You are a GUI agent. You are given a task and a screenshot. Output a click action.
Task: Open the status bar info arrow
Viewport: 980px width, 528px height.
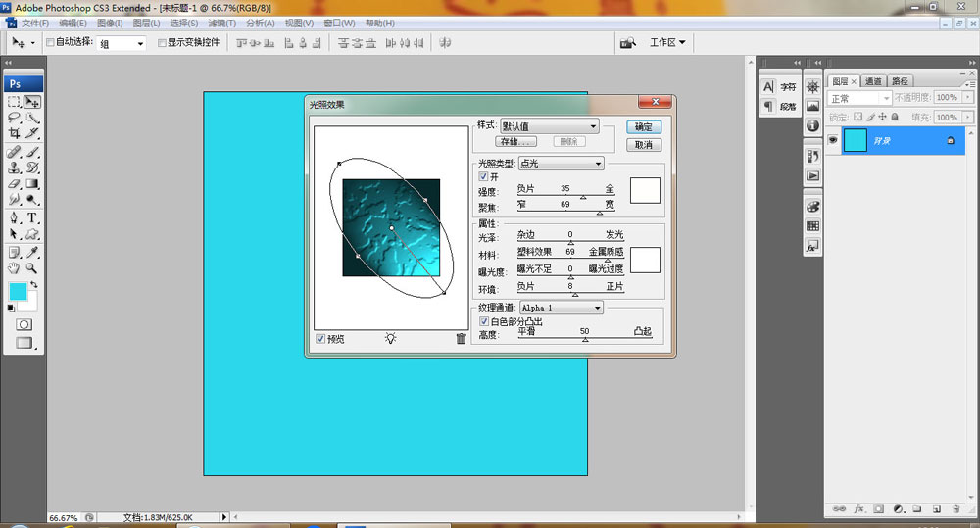click(224, 517)
